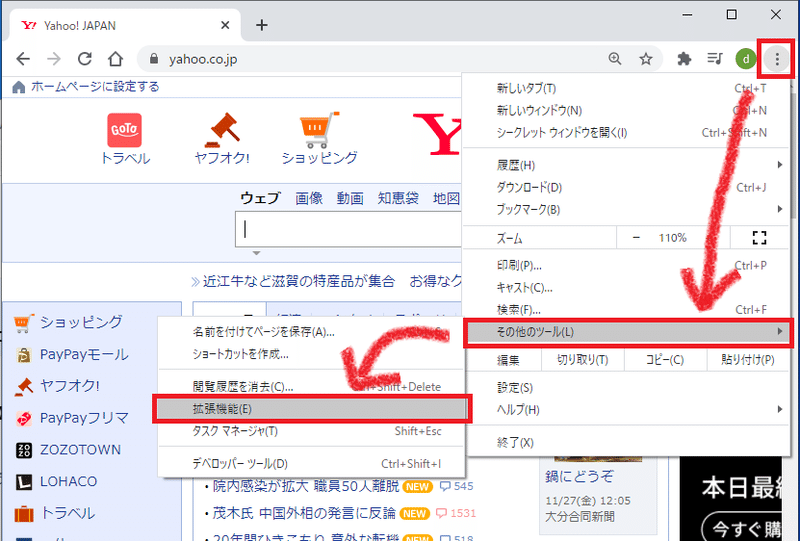
Task: Switch to 動画 search tab
Action: (x=350, y=198)
